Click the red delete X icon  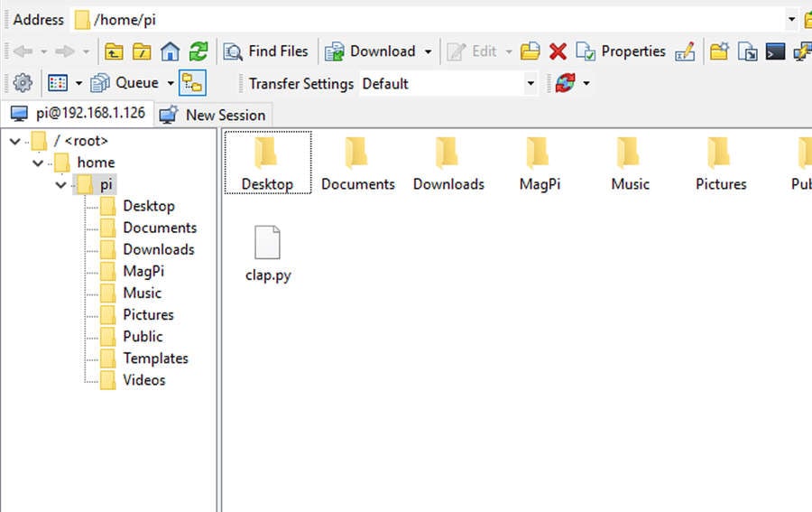[558, 51]
